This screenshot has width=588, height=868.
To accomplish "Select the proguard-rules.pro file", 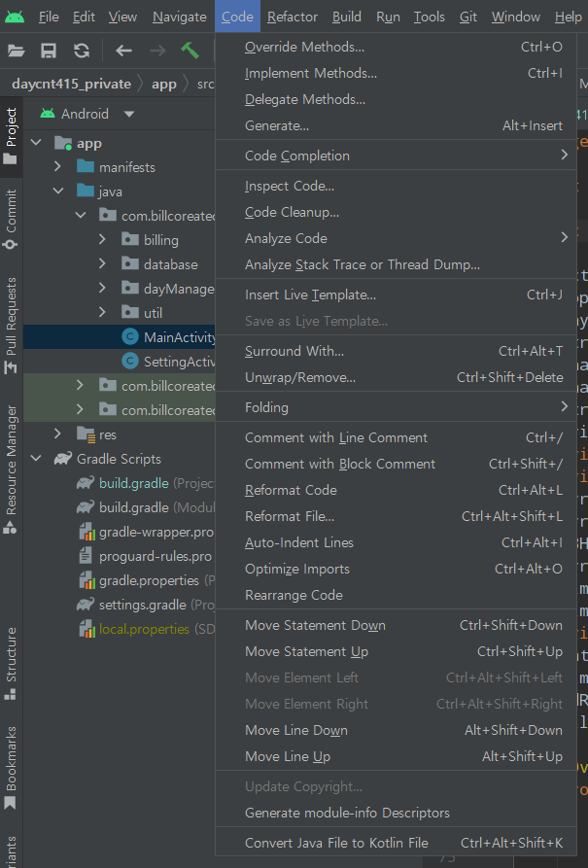I will [146, 556].
